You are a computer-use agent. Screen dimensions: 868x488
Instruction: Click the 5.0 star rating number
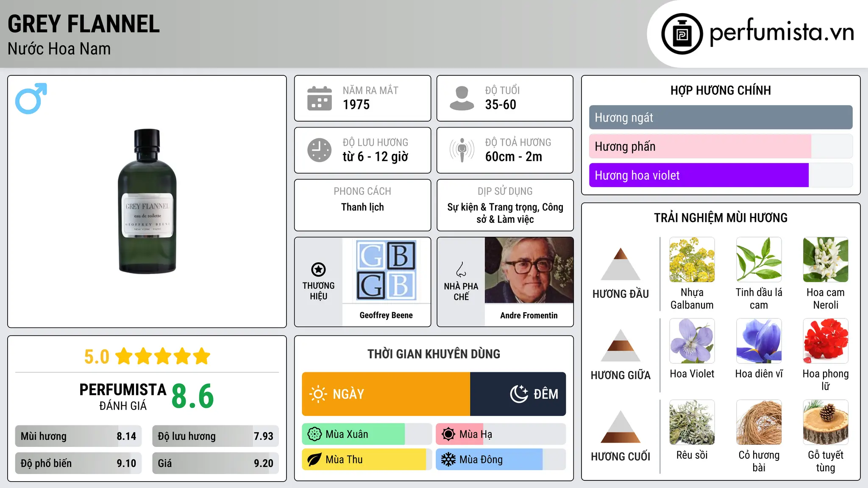pyautogui.click(x=97, y=357)
